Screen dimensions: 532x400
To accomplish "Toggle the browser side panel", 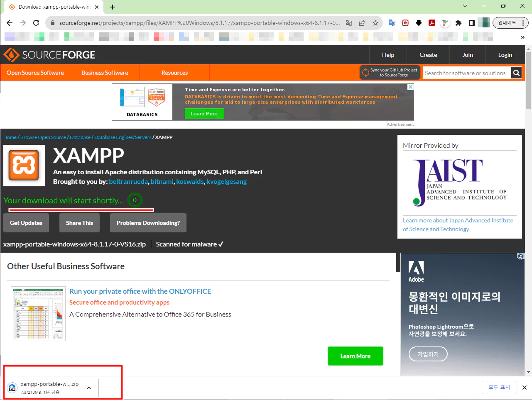I will 472,23.
